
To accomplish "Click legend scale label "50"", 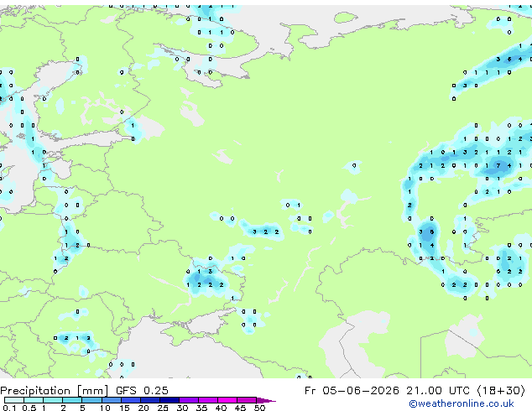I will click(259, 408).
